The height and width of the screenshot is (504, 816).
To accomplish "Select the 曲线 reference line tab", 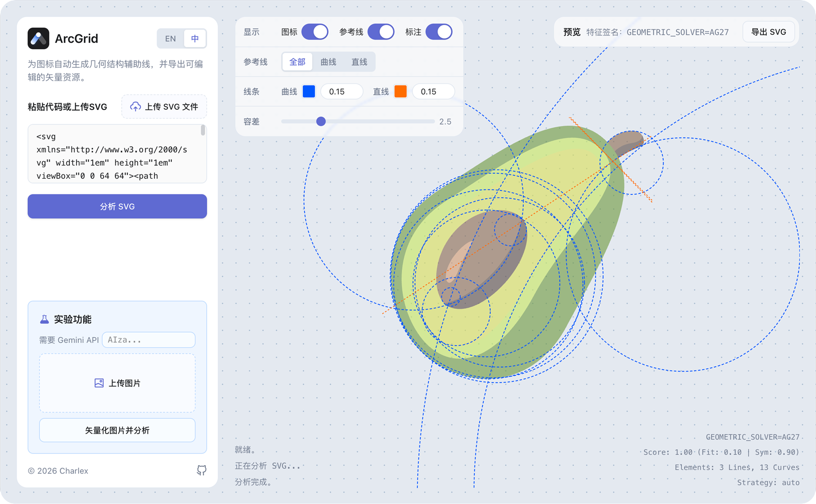I will click(x=328, y=62).
